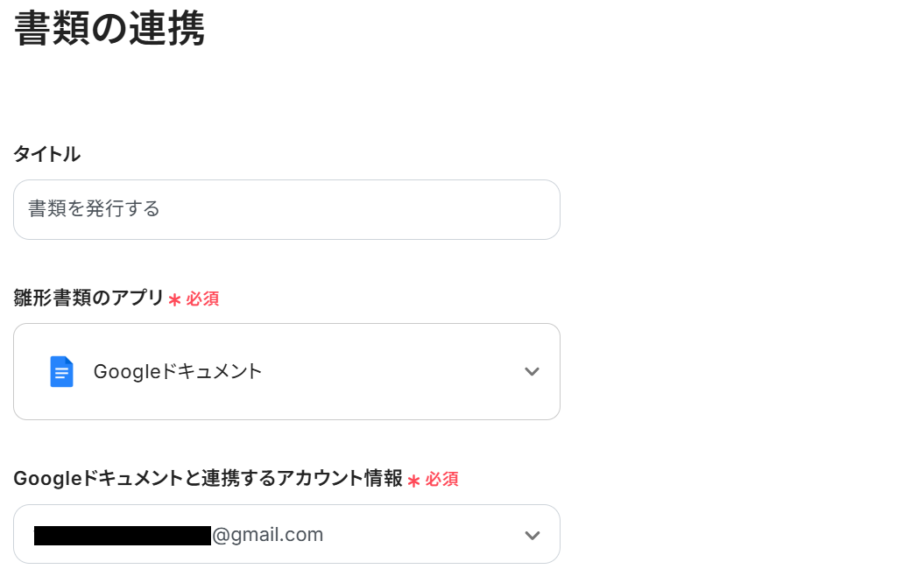Click the 書類の連携 page heading
Image resolution: width=924 pixels, height=569 pixels.
coord(109,29)
